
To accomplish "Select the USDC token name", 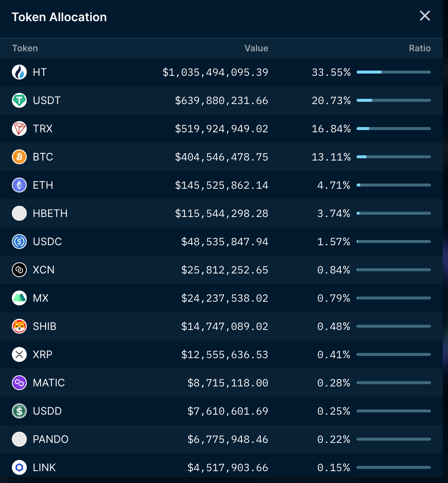I will tap(48, 241).
